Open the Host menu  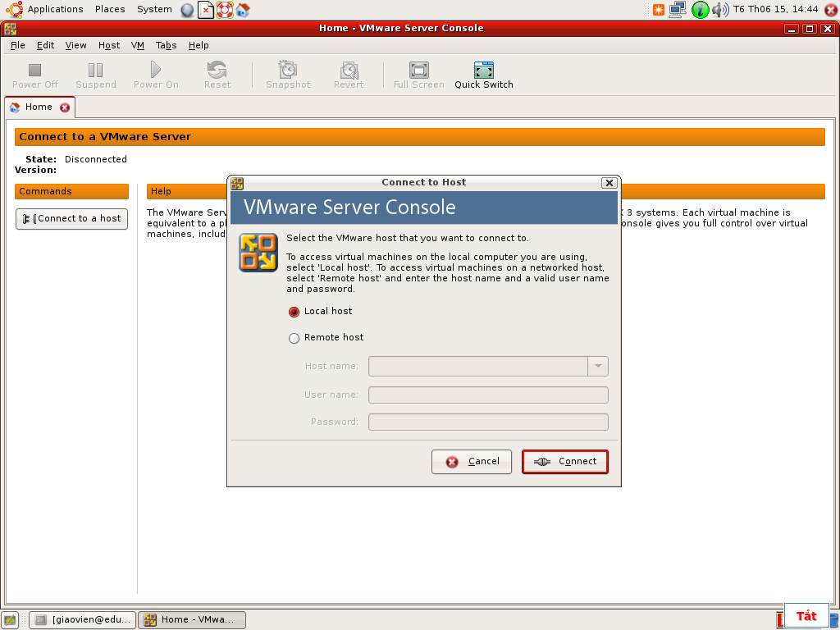[x=109, y=46]
